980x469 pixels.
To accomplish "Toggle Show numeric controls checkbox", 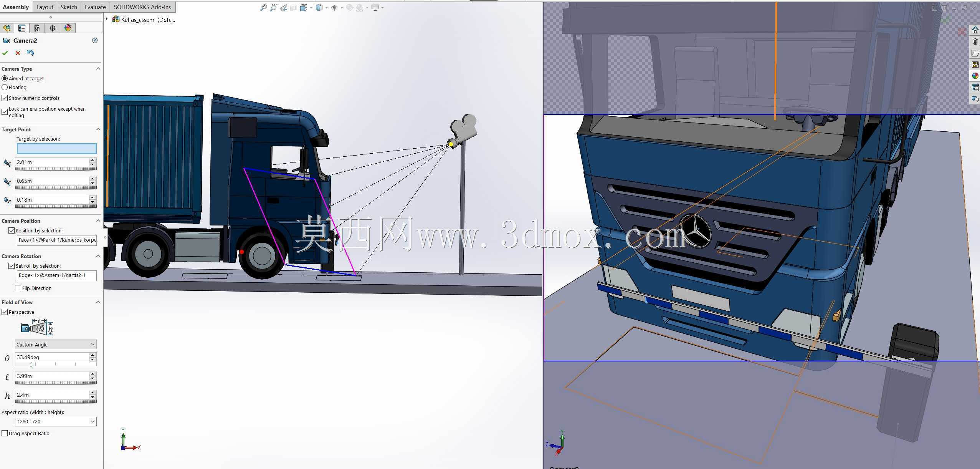I will 5,98.
